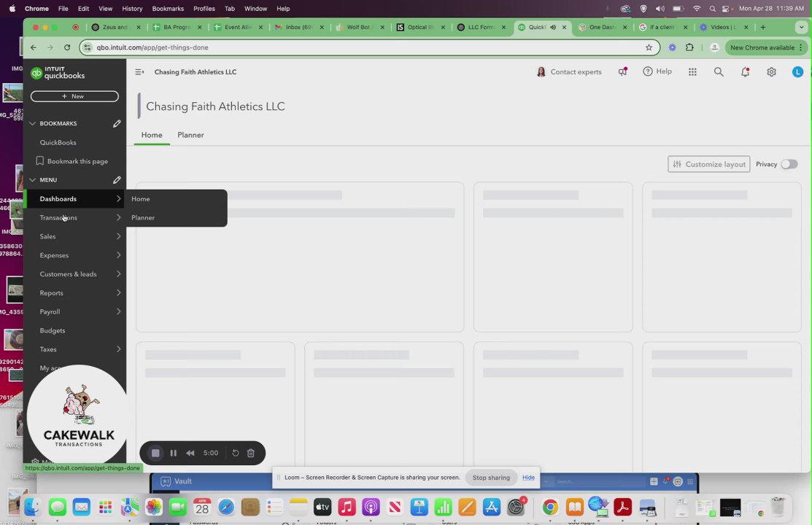The width and height of the screenshot is (812, 525).
Task: Open the History menu in menu bar
Action: click(132, 8)
